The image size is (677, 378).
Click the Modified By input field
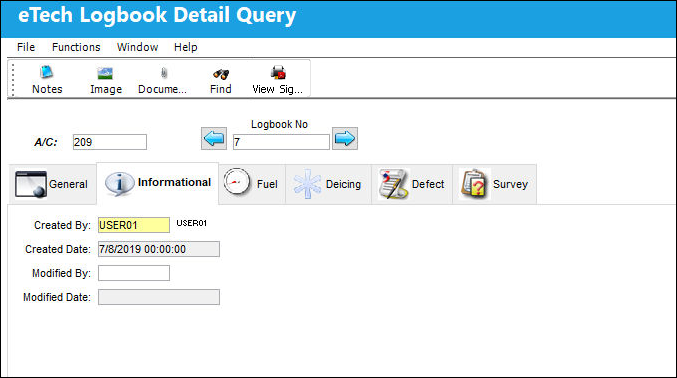pyautogui.click(x=134, y=273)
